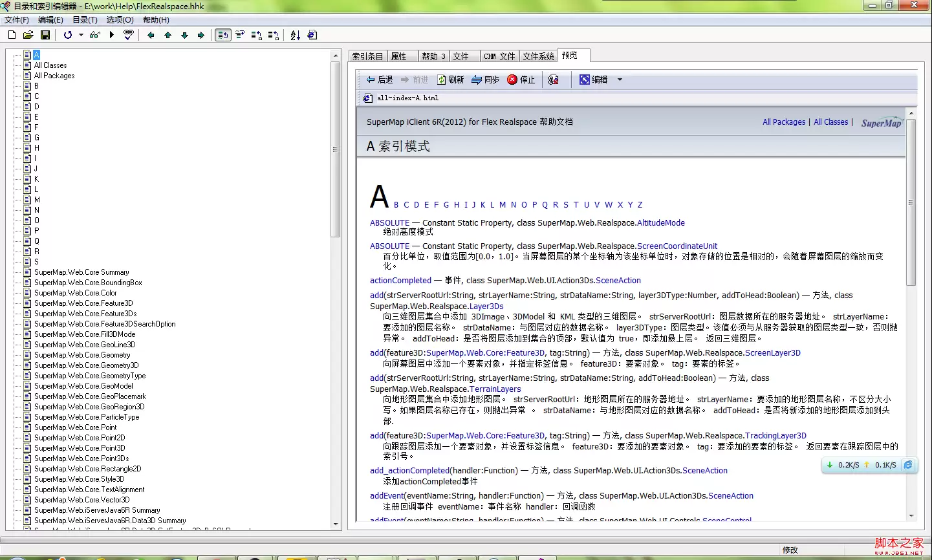This screenshot has width=932, height=560.
Task: Move item up with the green up arrow
Action: (168, 35)
